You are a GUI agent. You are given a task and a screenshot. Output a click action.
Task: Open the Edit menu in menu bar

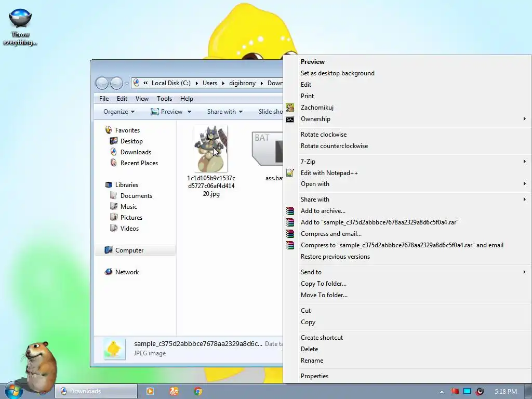(122, 98)
